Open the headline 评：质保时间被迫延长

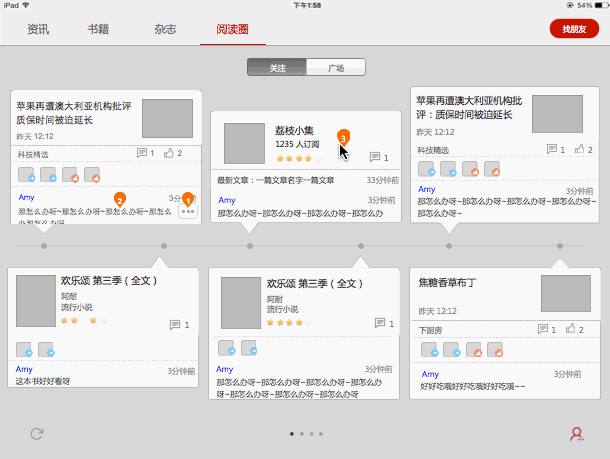click(x=464, y=114)
